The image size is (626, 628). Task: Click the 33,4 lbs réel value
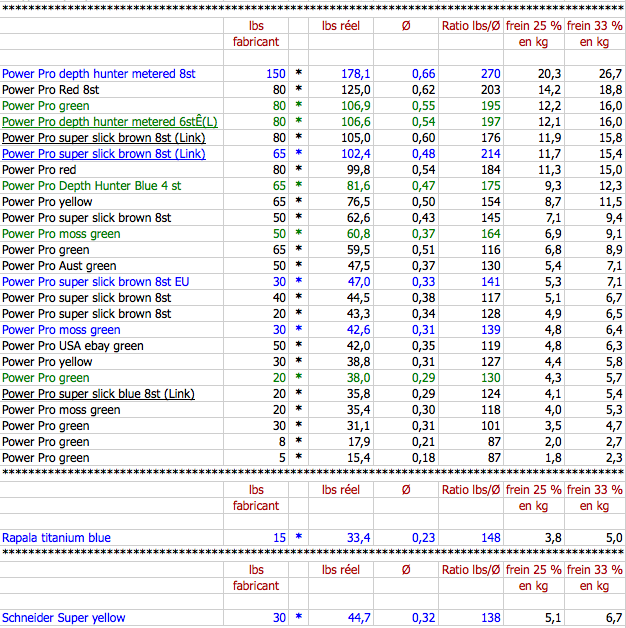click(358, 538)
